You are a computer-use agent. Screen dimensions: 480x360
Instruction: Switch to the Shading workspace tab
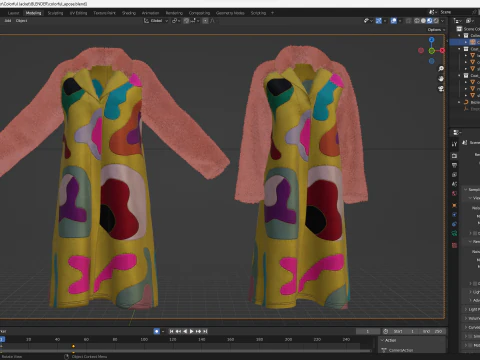[x=129, y=13]
